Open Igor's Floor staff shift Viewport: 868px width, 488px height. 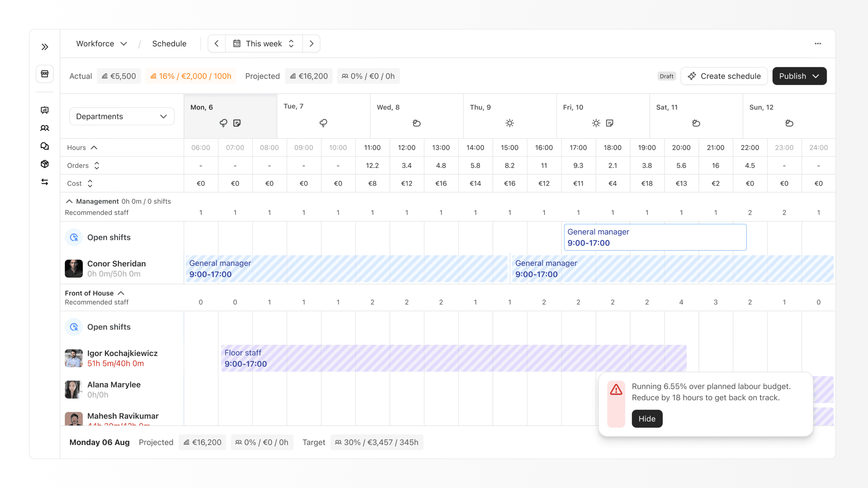tap(454, 358)
